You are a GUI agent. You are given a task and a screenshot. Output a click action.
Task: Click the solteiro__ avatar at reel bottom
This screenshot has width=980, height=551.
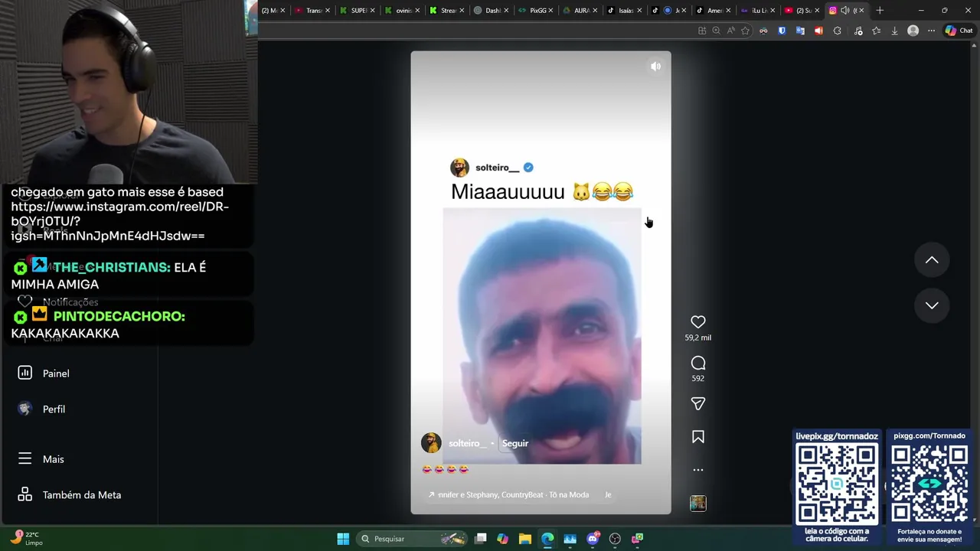431,443
